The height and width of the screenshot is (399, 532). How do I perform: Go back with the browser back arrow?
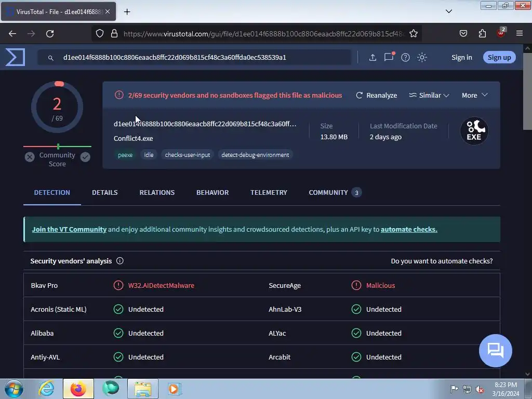tap(12, 34)
